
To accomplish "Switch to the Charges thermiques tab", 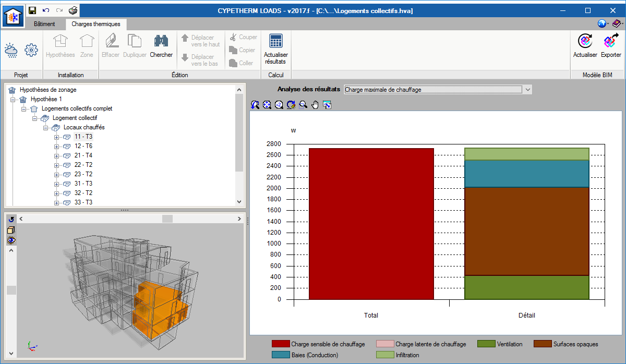I will click(95, 24).
